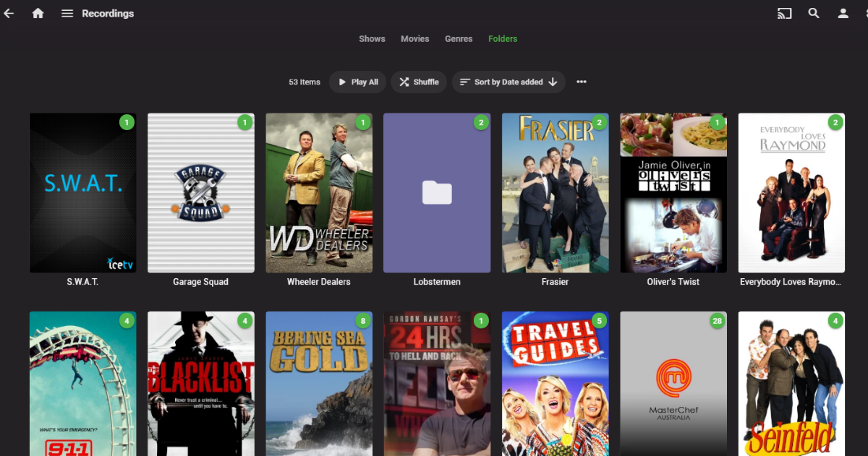Click the 2 count badge on Lobstermen

(x=481, y=123)
